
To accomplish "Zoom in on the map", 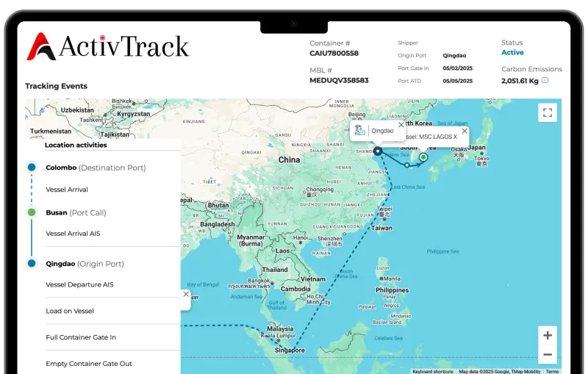I will click(547, 335).
